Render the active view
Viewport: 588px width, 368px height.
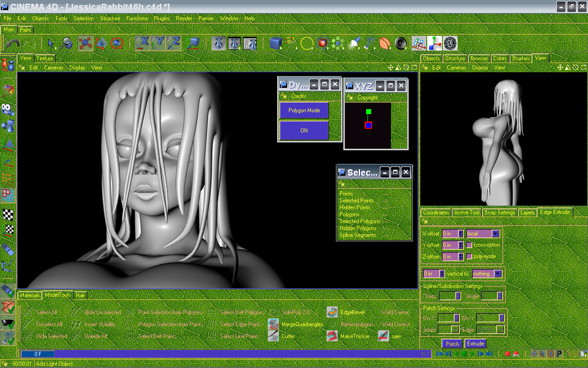(x=219, y=44)
